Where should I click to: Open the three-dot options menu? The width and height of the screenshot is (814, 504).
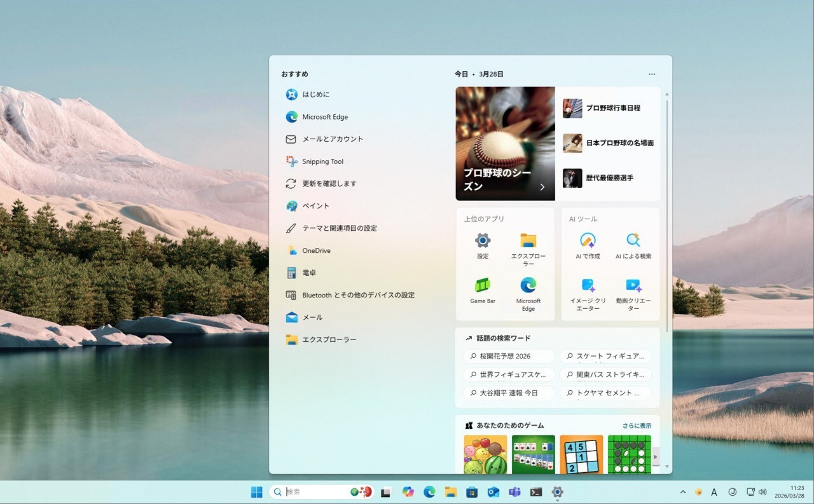[x=652, y=74]
